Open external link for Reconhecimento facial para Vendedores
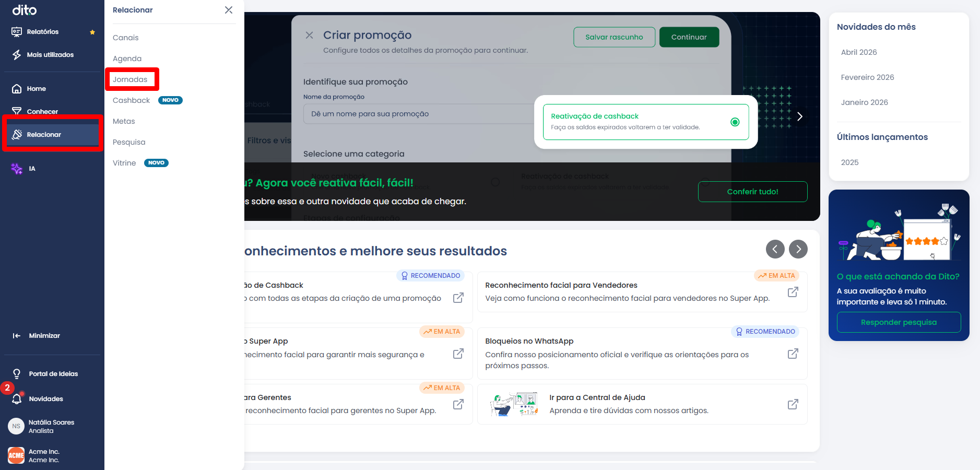Screen dimensions: 980x470 (x=793, y=292)
